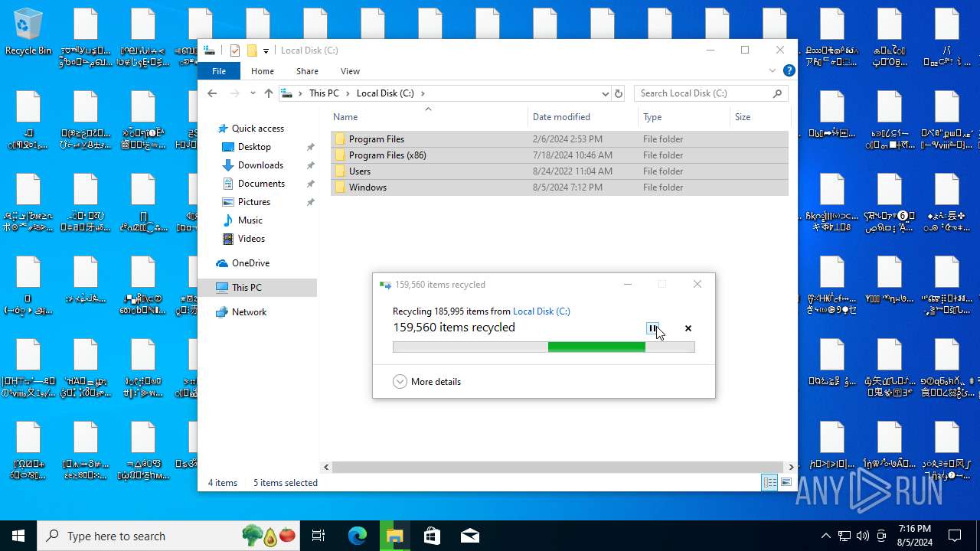Switch to the Home ribbon tab
The height and width of the screenshot is (551, 980).
pos(263,71)
